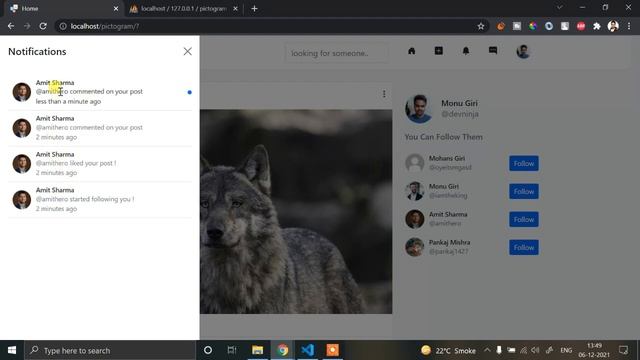Click the add post plus icon
This screenshot has width=640, height=360.
pos(439,51)
